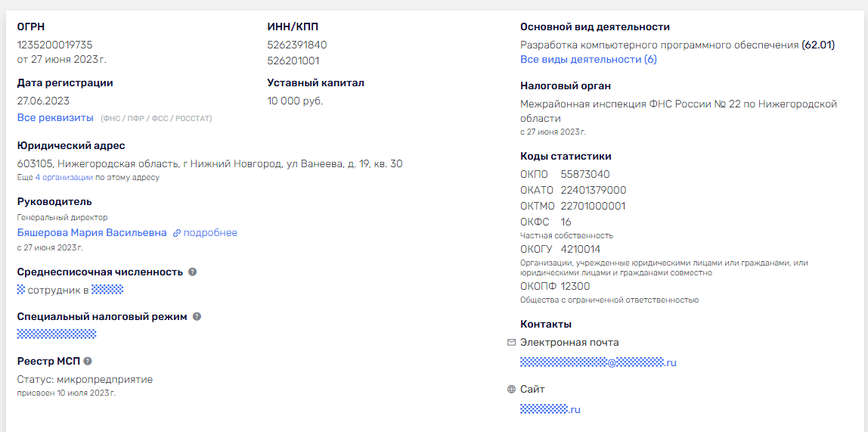Click the ИНН value 5262391840
Viewport: 868px width, 432px height.
(297, 45)
